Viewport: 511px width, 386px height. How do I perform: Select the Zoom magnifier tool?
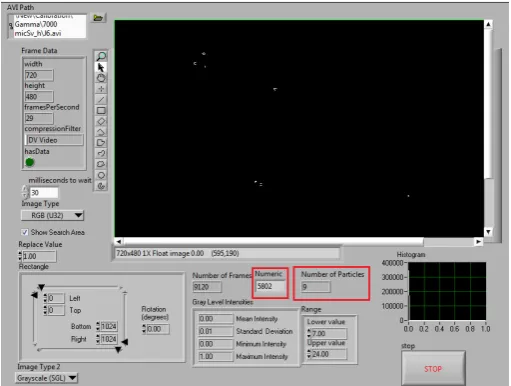pos(101,56)
